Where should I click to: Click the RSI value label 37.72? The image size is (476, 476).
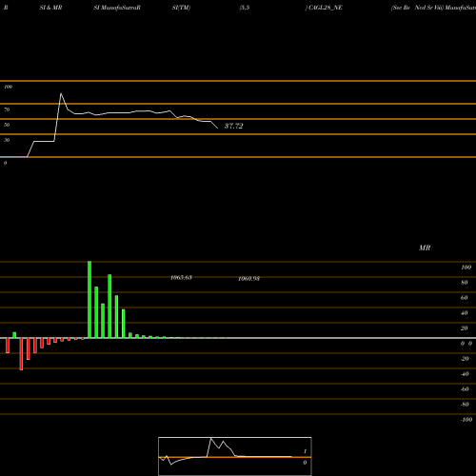(x=234, y=126)
